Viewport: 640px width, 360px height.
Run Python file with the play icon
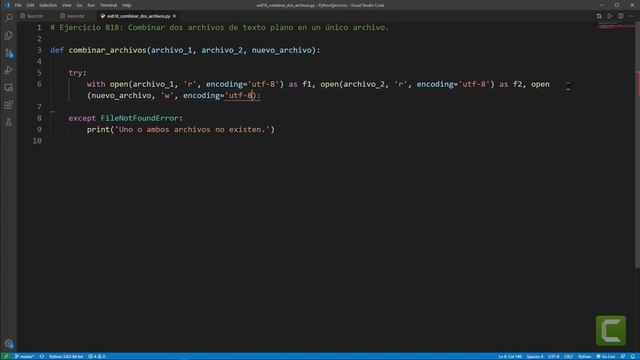(x=610, y=16)
